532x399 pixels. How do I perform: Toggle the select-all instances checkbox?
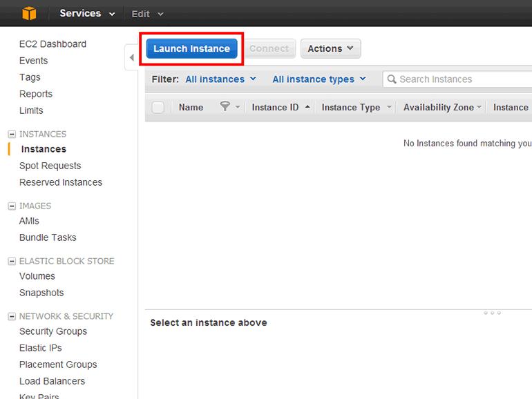(158, 107)
